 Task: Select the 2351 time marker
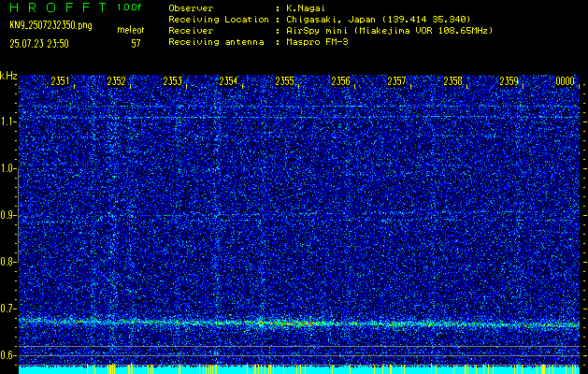60,81
